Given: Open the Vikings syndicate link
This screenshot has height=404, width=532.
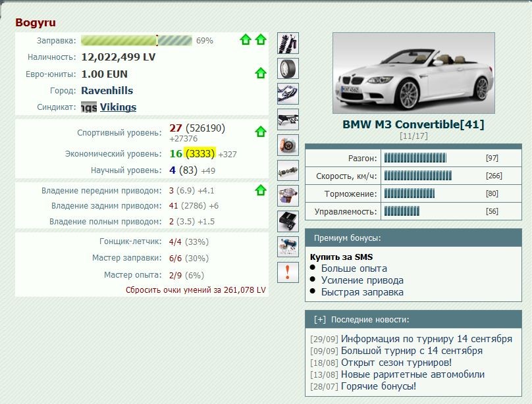Looking at the screenshot, I should (x=118, y=107).
